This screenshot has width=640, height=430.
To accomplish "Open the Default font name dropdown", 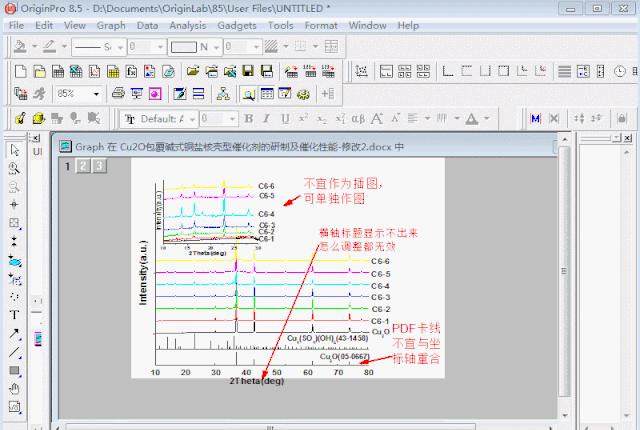I will tap(160, 119).
